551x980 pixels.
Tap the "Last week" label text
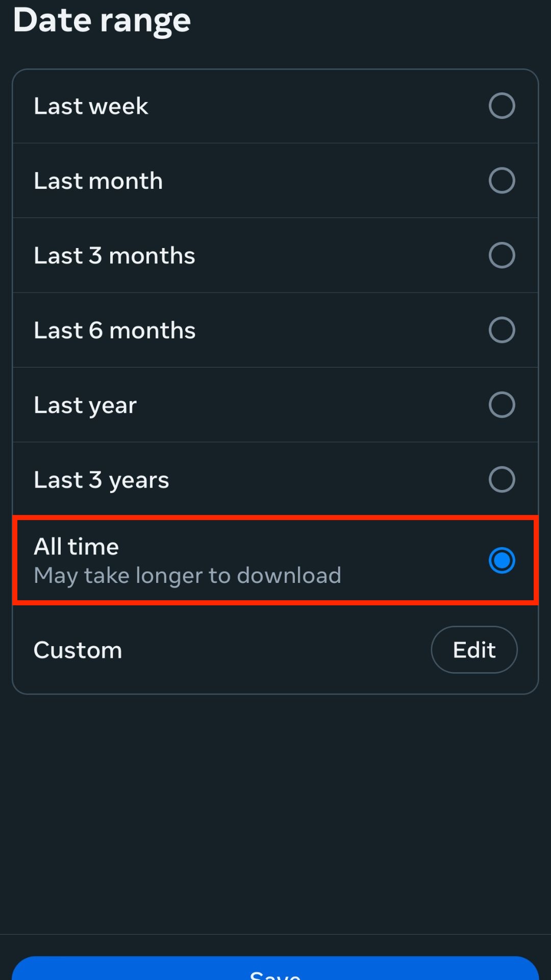click(91, 106)
